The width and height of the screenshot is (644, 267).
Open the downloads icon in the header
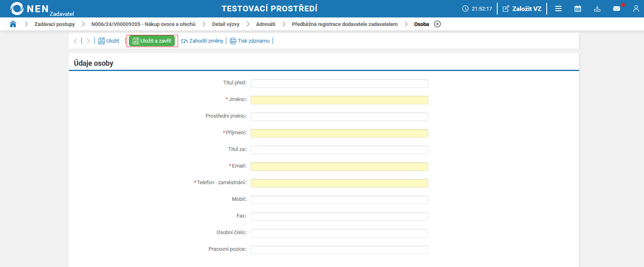pos(597,8)
